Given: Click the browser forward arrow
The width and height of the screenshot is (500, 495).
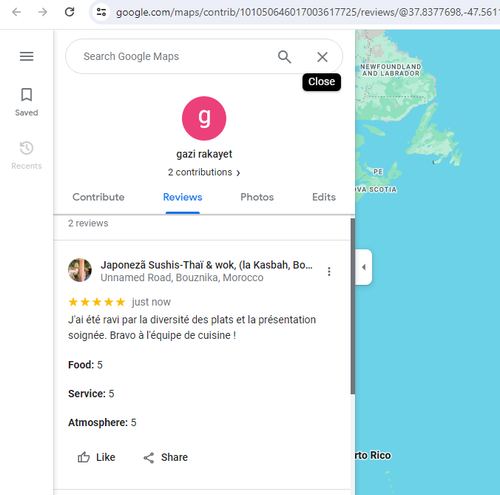Looking at the screenshot, I should (43, 12).
